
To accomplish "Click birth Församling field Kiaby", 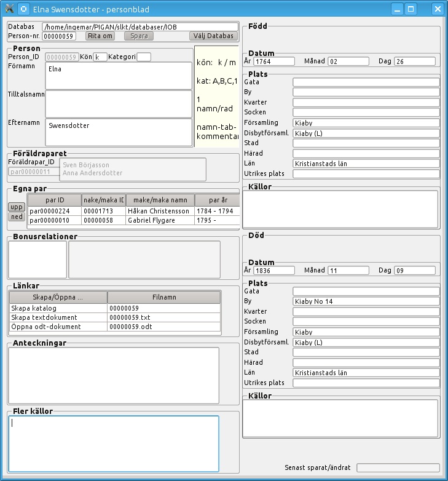I will point(366,123).
